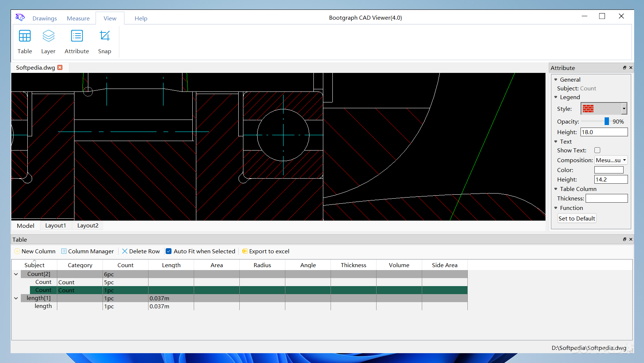Pick the Text Color swatch

609,170
